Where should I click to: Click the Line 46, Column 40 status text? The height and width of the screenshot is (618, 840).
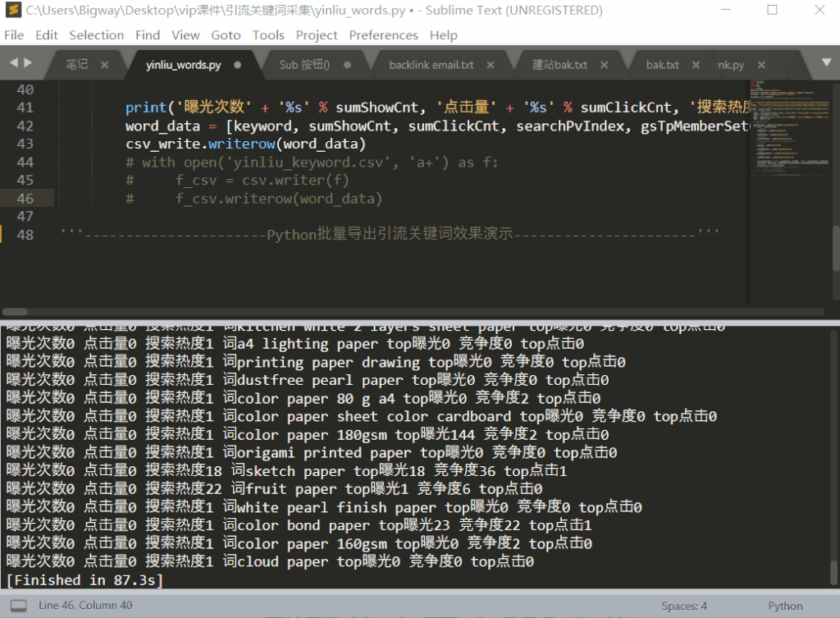(85, 605)
